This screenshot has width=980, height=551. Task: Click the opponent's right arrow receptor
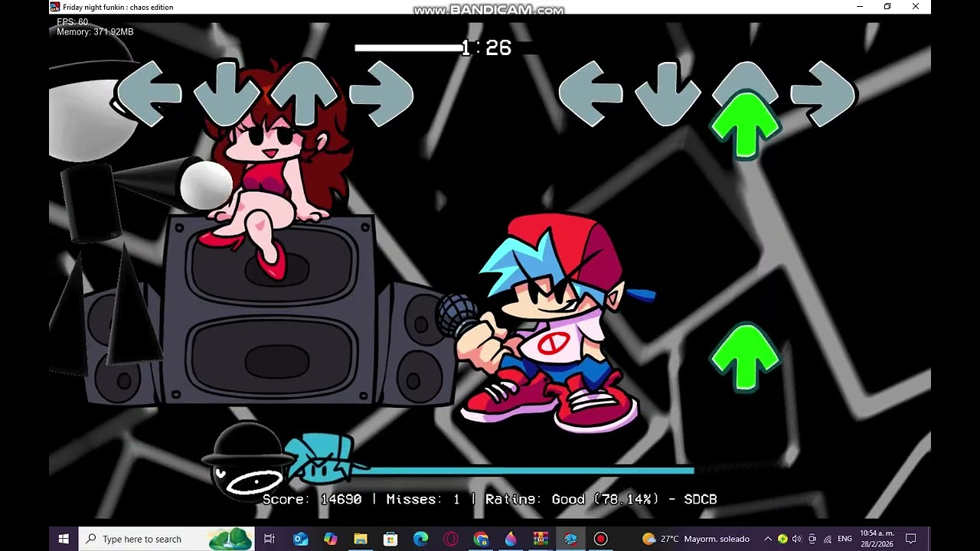coord(381,93)
